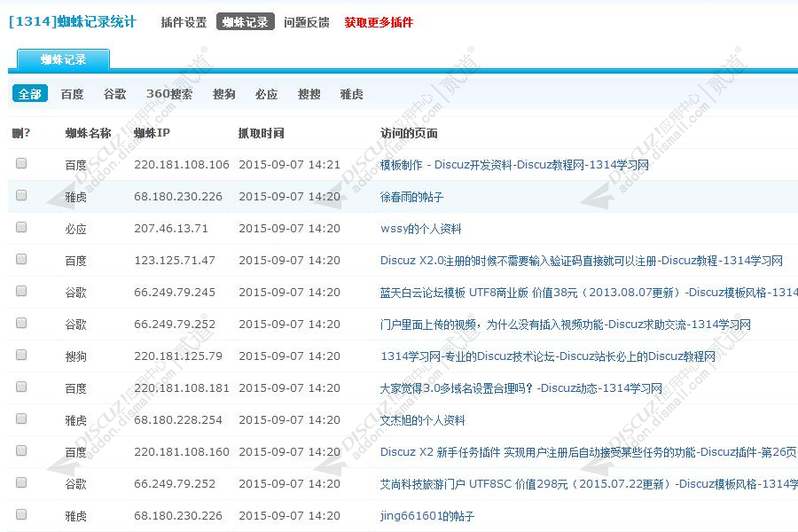Image resolution: width=798 pixels, height=532 pixels.
Task: Select checkbox for 百度 220.181.108.181 row
Action: click(x=21, y=387)
